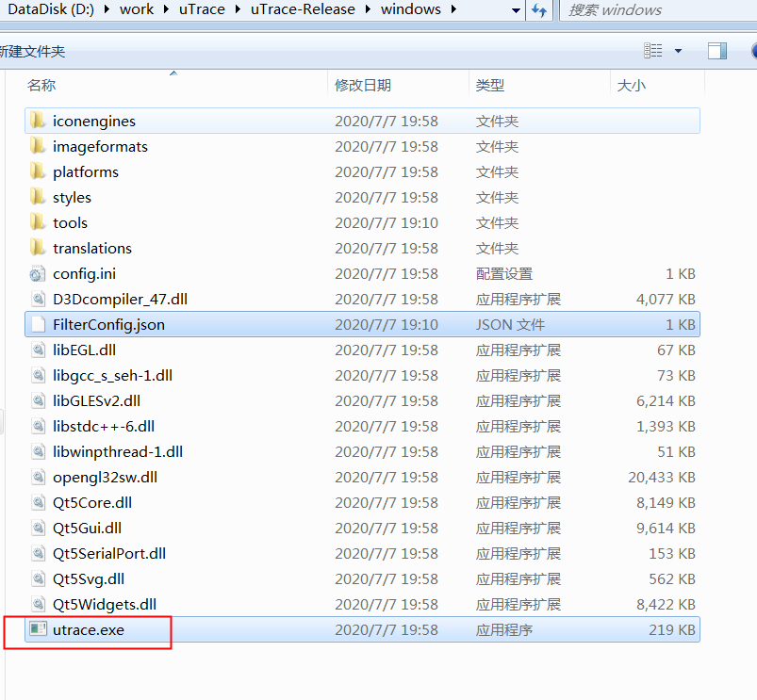Screen dimensions: 757x700
Task: Select the opengl32sw.dll file name
Action: pyautogui.click(x=106, y=478)
